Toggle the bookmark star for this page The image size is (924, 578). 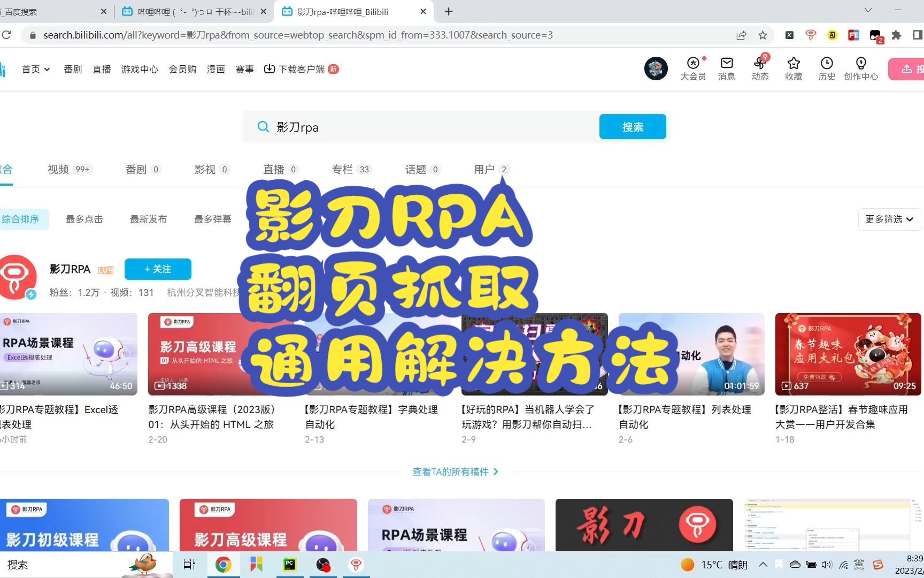tap(763, 35)
